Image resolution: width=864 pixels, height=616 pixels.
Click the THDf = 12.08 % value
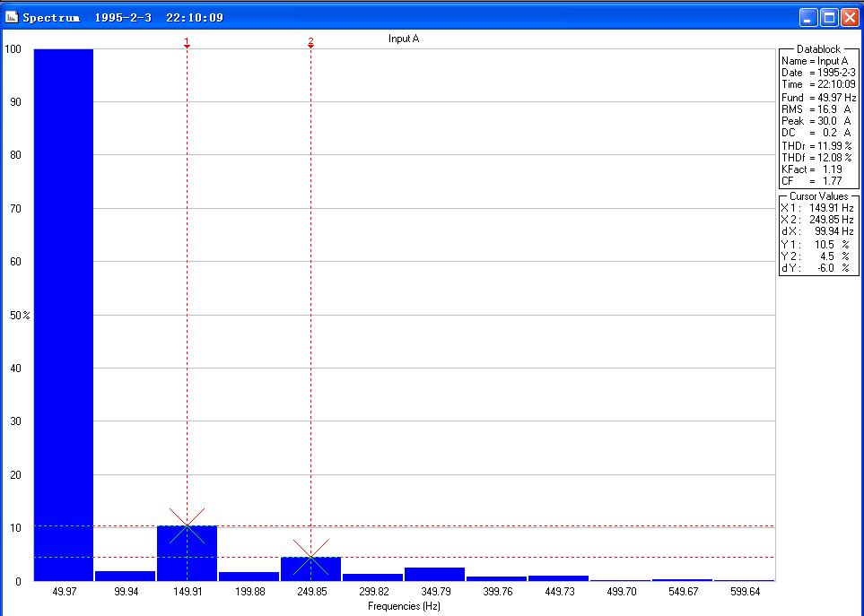pos(816,158)
